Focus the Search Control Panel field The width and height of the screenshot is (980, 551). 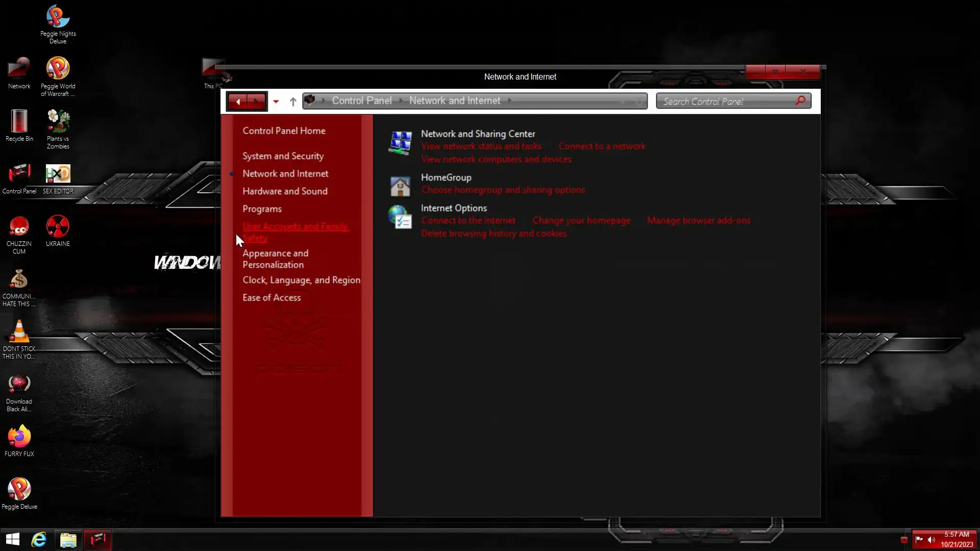point(725,102)
